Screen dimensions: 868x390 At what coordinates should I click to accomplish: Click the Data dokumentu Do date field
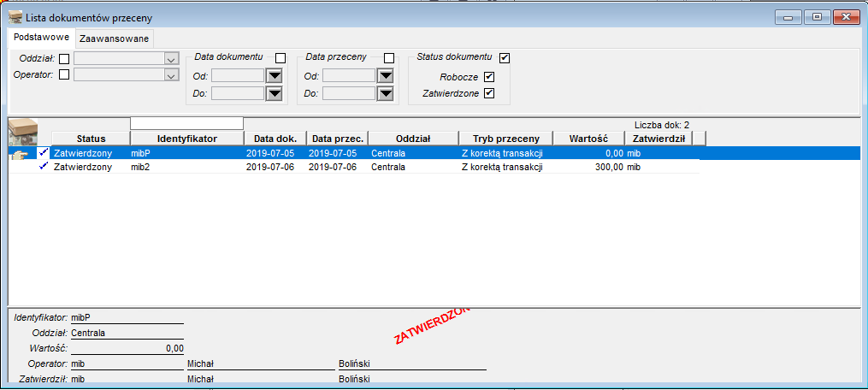pos(238,94)
